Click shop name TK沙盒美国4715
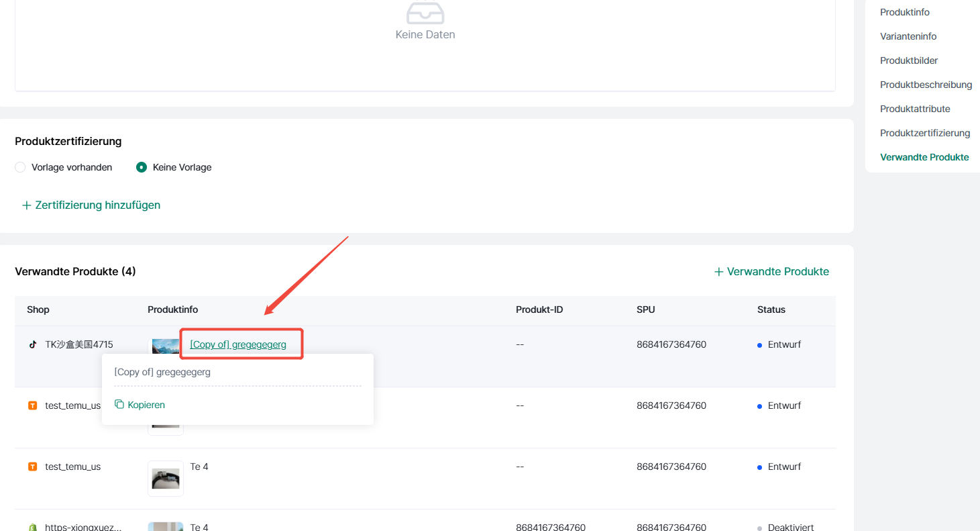This screenshot has width=980, height=531. click(79, 344)
